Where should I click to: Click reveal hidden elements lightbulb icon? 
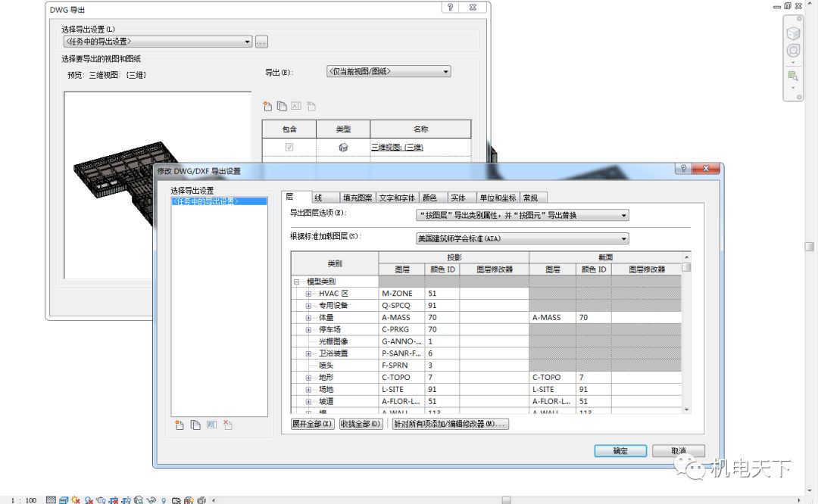(x=164, y=499)
